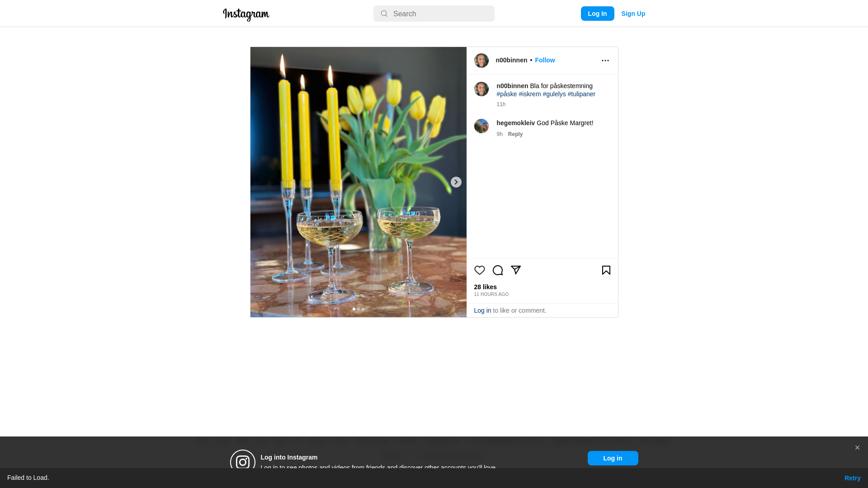
Task: Reply to hegemokleiv's comment
Action: point(515,134)
